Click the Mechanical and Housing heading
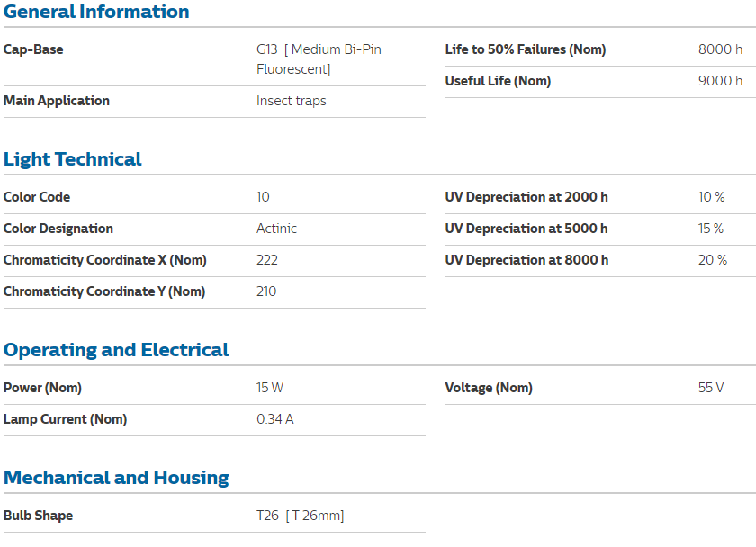The height and width of the screenshot is (547, 756). click(116, 478)
